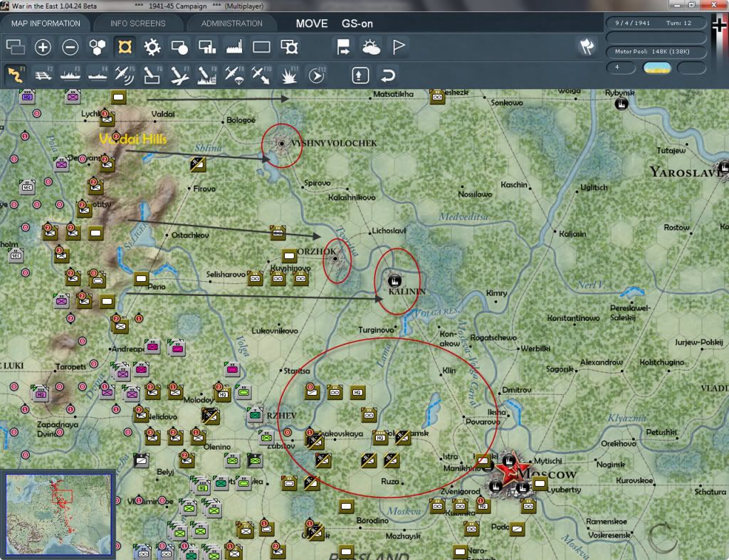Click the field showing number 4
Viewport: 729px width, 560px height.
[x=621, y=68]
